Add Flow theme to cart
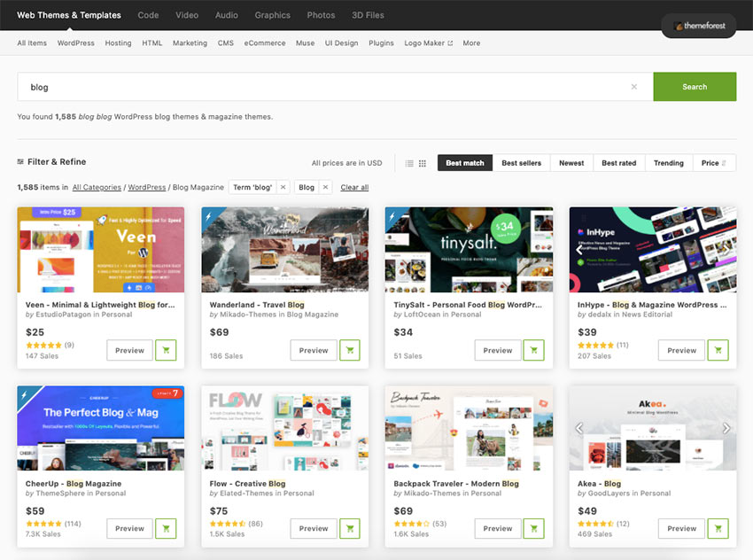 tap(350, 528)
